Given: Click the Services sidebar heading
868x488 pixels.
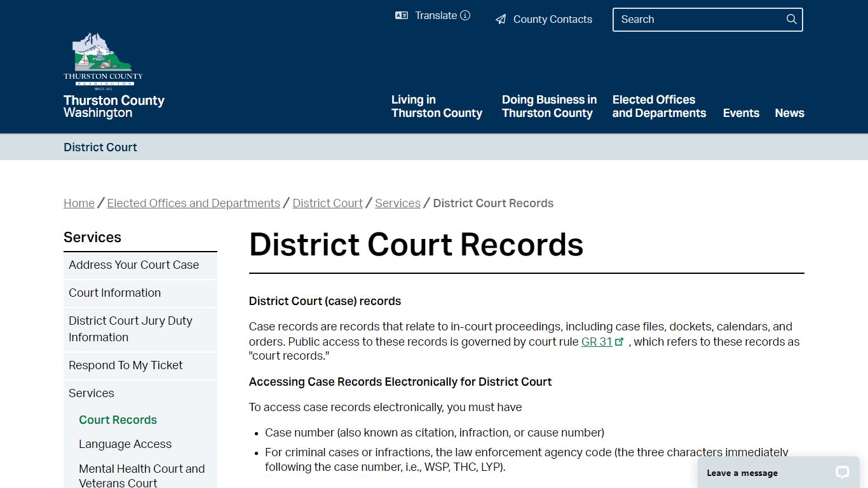Looking at the screenshot, I should [x=92, y=237].
